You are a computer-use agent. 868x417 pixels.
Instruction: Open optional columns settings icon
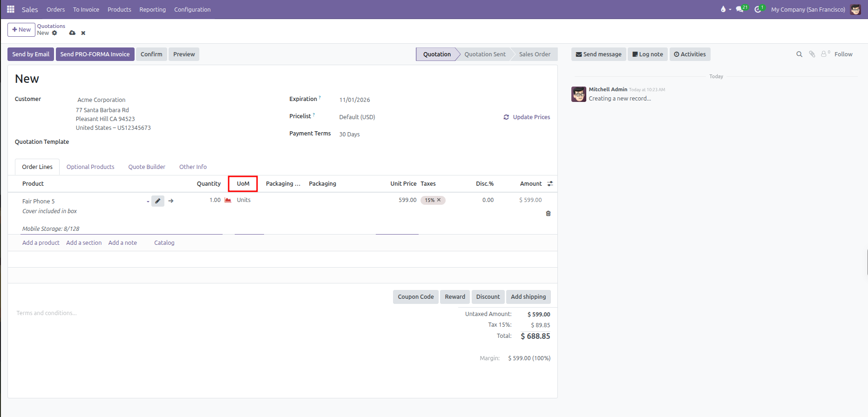coord(550,184)
